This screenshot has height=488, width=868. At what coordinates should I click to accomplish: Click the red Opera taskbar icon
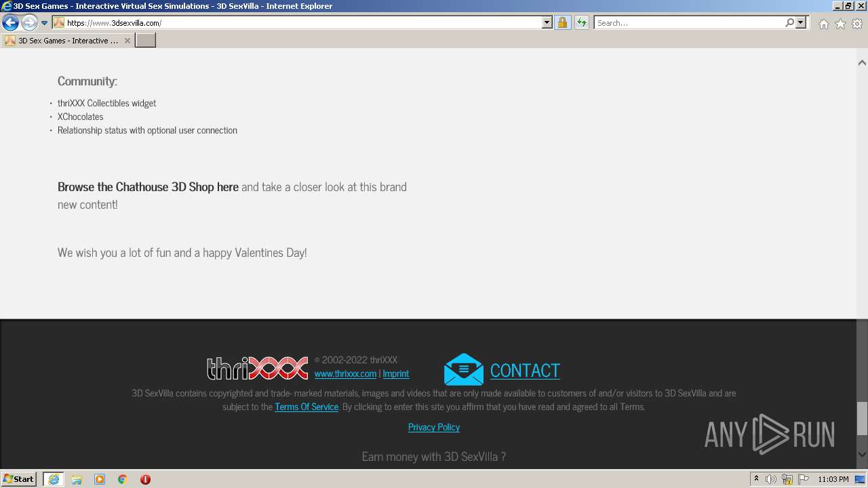145,479
